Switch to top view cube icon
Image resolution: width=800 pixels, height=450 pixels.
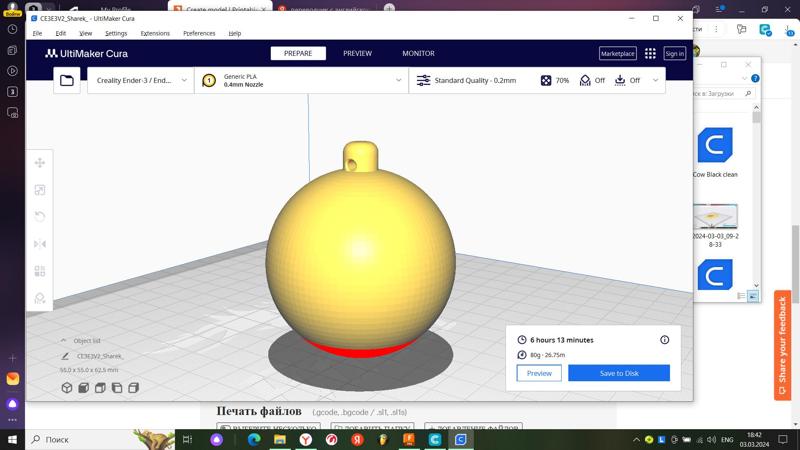100,388
